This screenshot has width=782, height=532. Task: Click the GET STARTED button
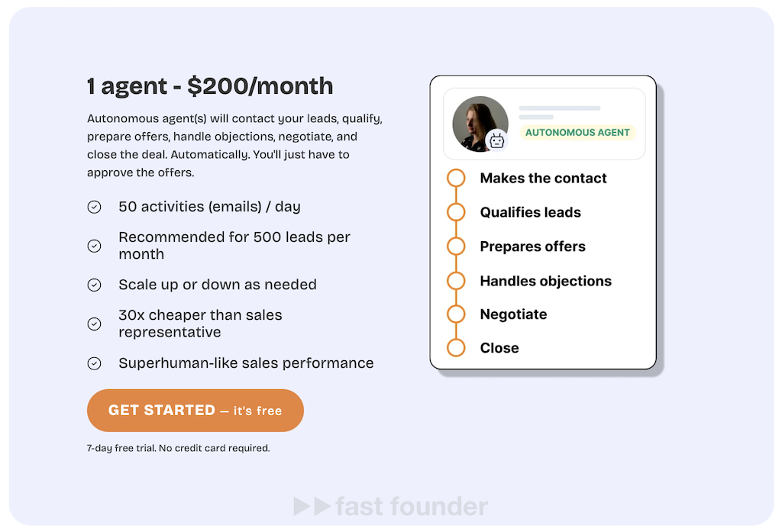(195, 411)
